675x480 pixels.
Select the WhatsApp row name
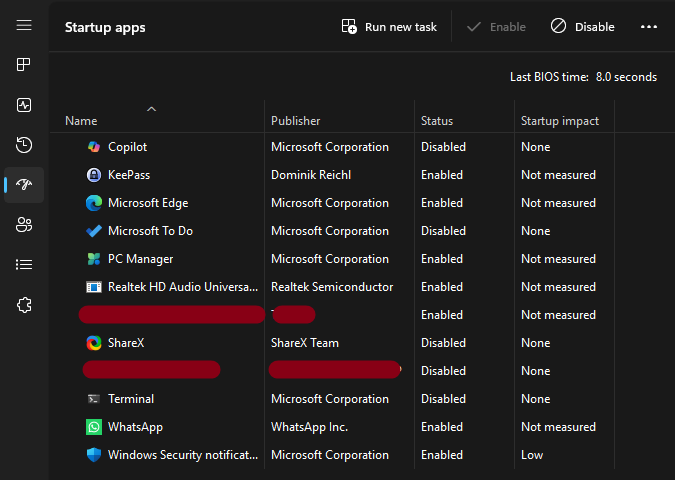[135, 427]
